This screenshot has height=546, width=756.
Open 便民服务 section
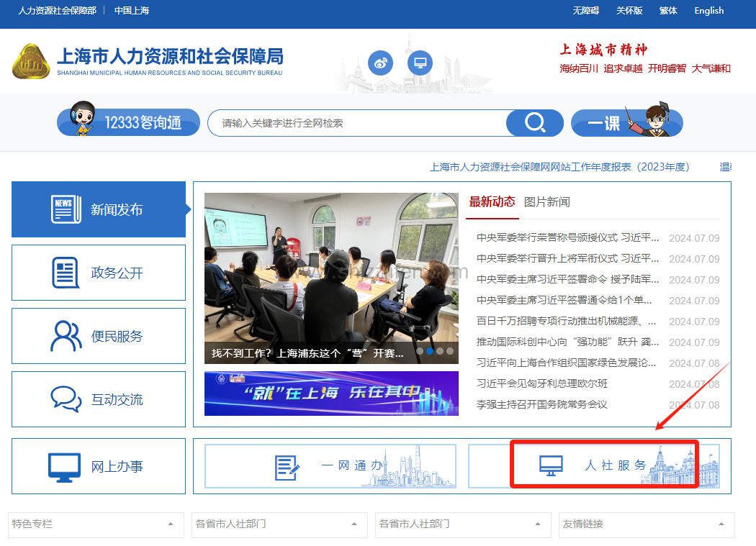99,336
